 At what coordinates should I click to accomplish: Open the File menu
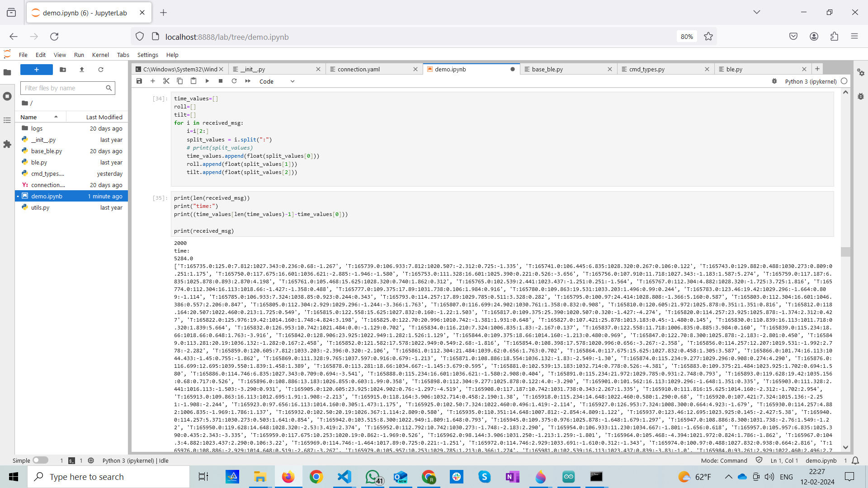click(23, 55)
